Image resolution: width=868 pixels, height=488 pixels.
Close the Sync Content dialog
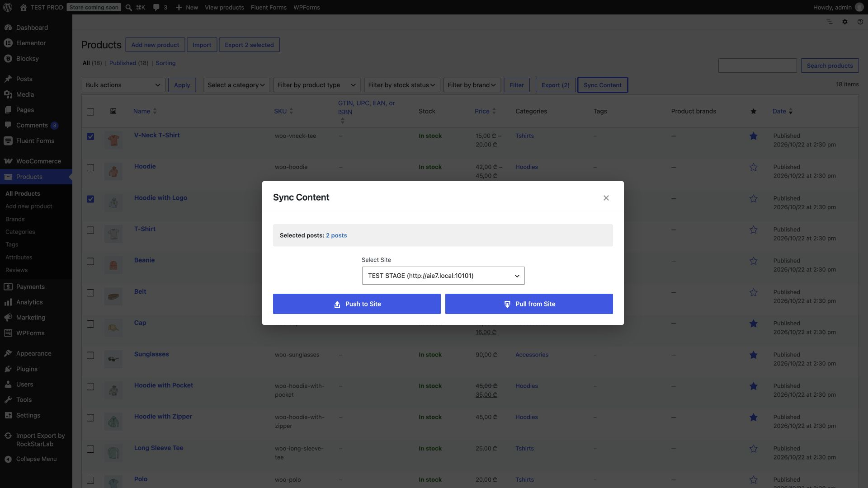[606, 198]
